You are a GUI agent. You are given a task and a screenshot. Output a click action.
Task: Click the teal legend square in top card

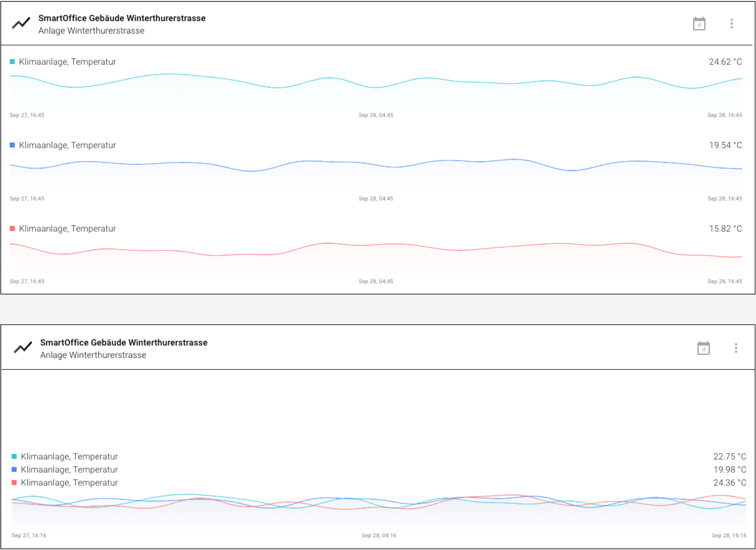pos(12,62)
